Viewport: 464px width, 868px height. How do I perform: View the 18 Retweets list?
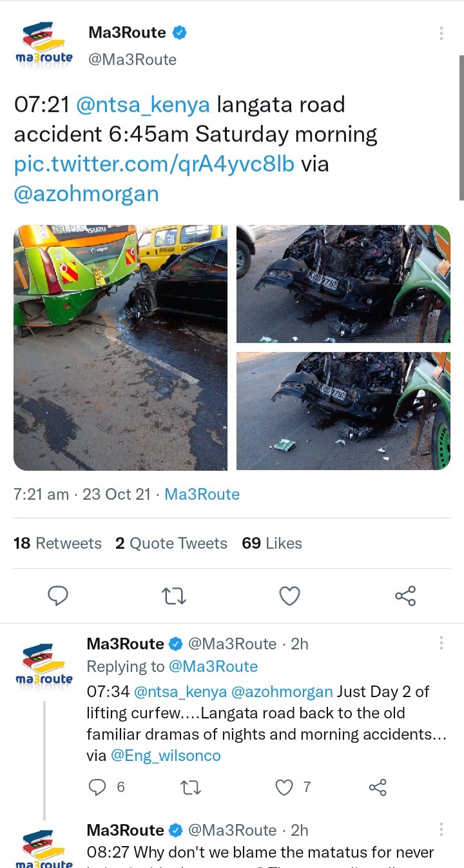click(57, 544)
